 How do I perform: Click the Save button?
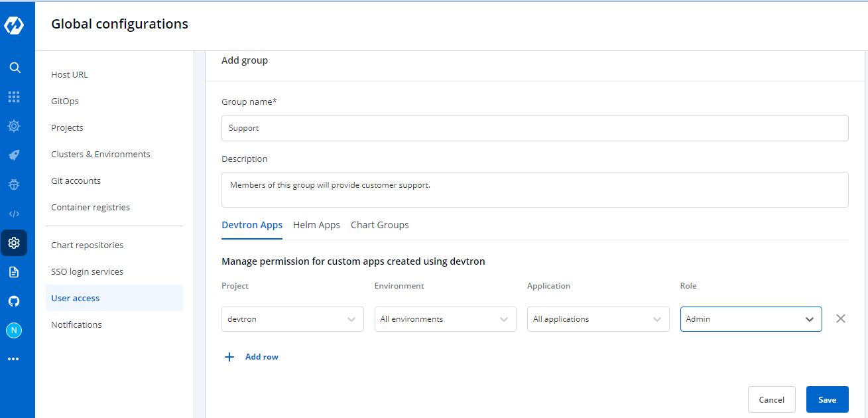tap(827, 399)
